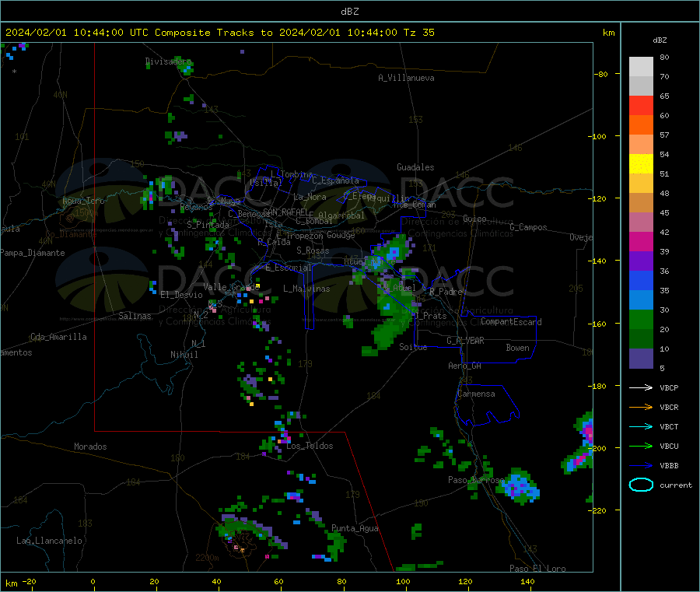The height and width of the screenshot is (592, 700).
Task: Click the Divisadero place label
Action: (x=168, y=61)
